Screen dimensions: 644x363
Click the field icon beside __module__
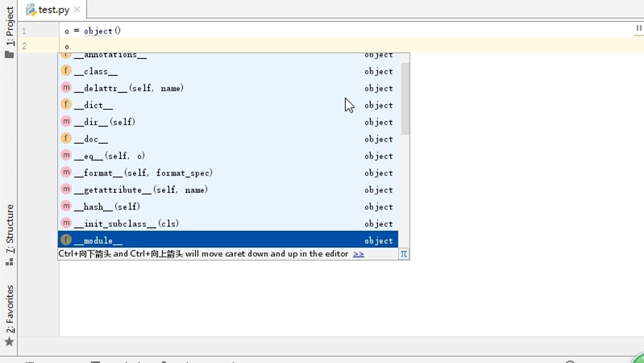click(66, 240)
